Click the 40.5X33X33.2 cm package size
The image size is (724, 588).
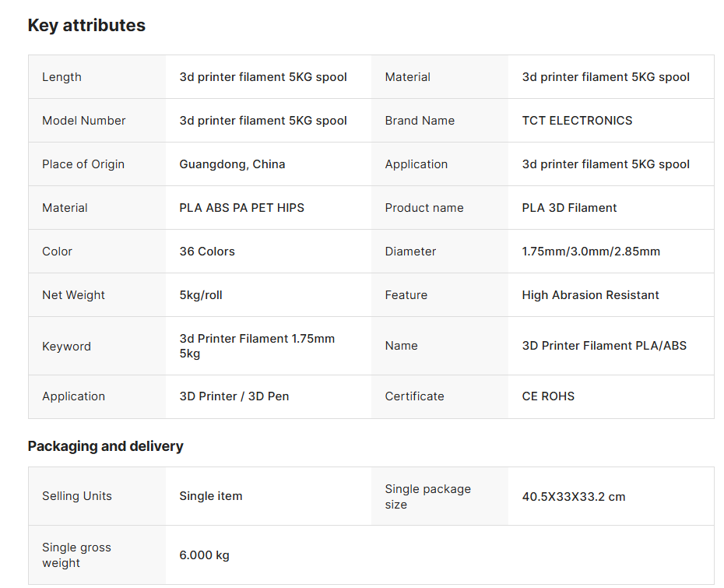click(573, 497)
